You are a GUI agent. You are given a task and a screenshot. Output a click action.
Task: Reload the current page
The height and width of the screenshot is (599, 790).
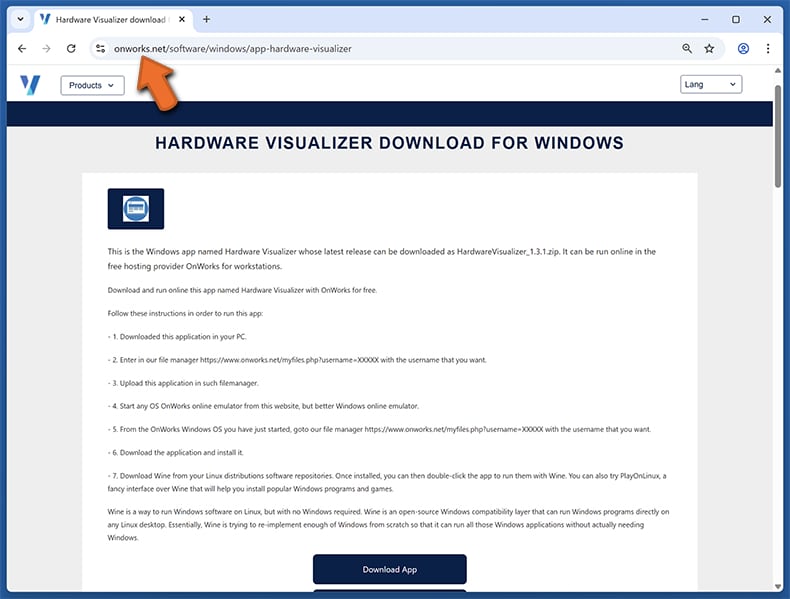[71, 48]
